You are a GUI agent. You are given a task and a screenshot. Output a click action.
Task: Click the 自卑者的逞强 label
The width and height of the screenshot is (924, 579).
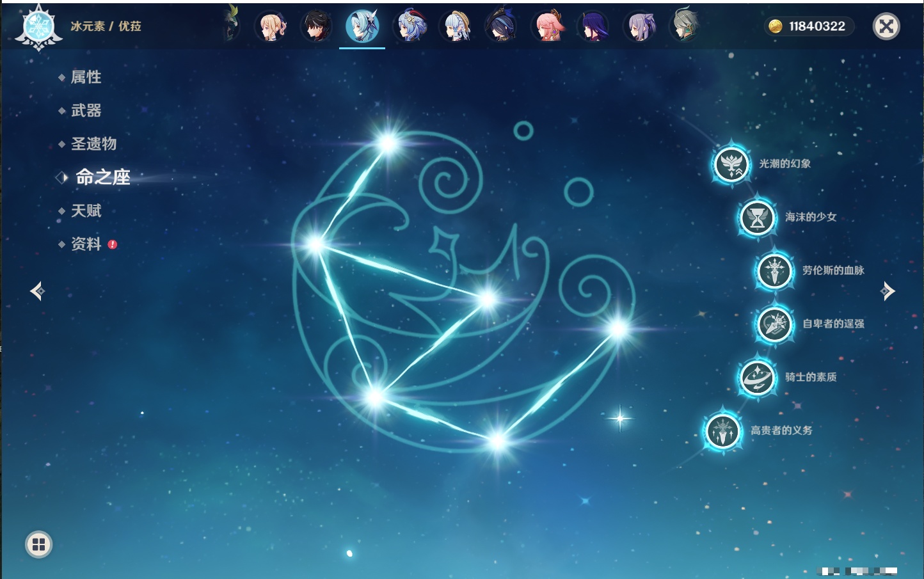[x=833, y=324]
